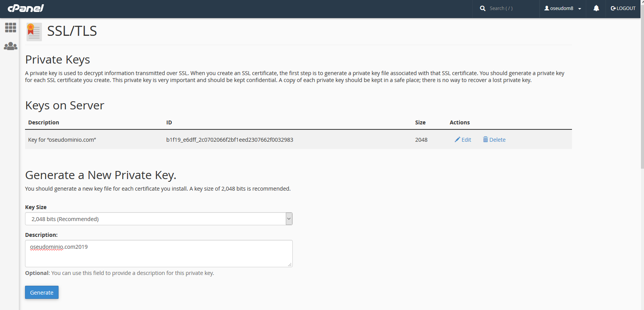This screenshot has width=644, height=310.
Task: Edit the oseudominio.com key link
Action: click(466, 140)
